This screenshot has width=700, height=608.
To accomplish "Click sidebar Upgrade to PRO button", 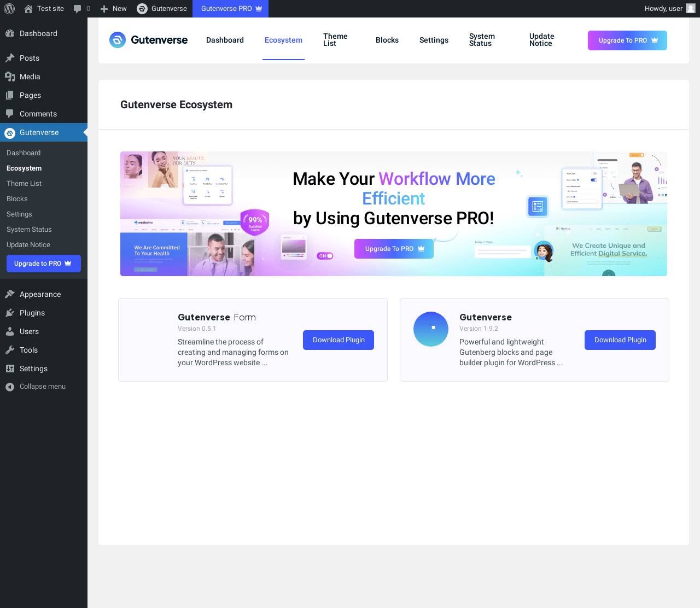I will point(44,264).
